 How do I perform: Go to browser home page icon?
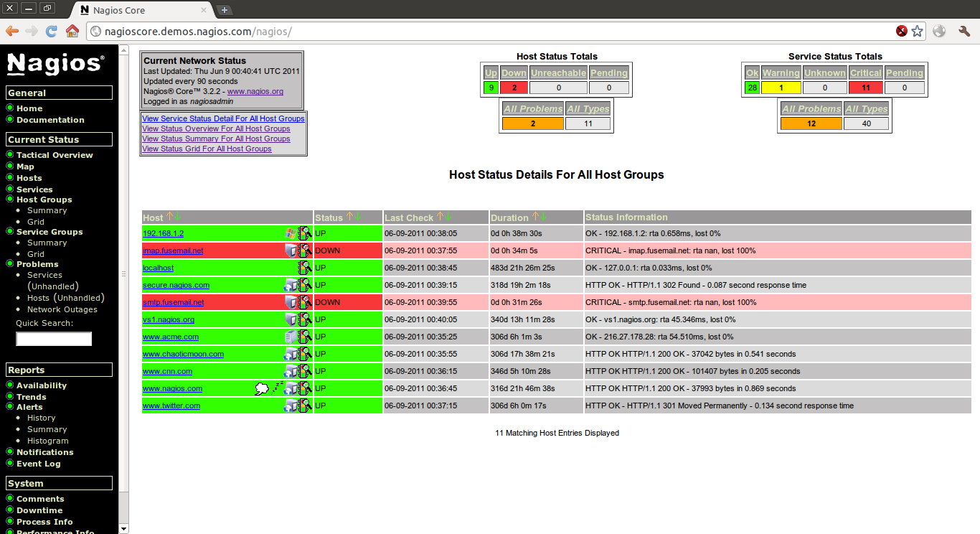tap(72, 31)
